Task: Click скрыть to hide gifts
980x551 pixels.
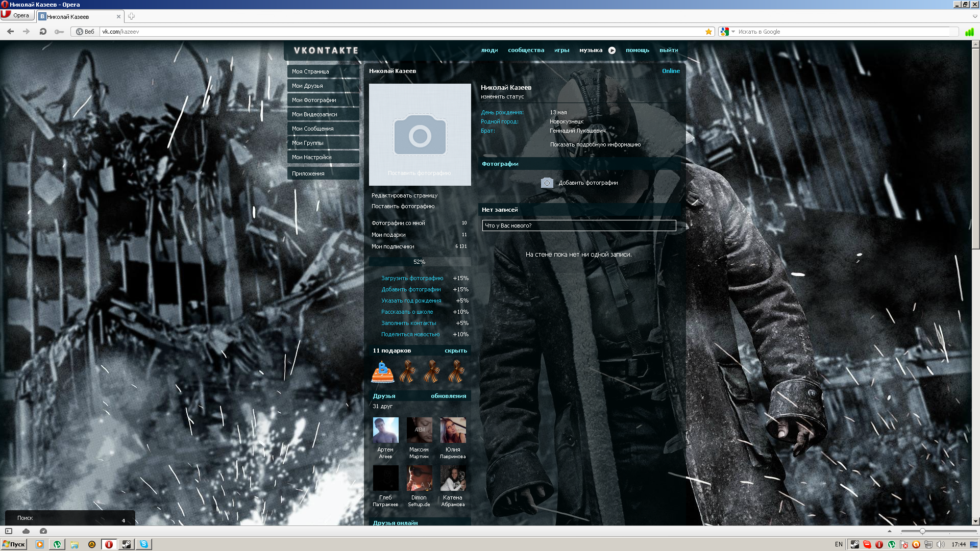Action: coord(455,350)
